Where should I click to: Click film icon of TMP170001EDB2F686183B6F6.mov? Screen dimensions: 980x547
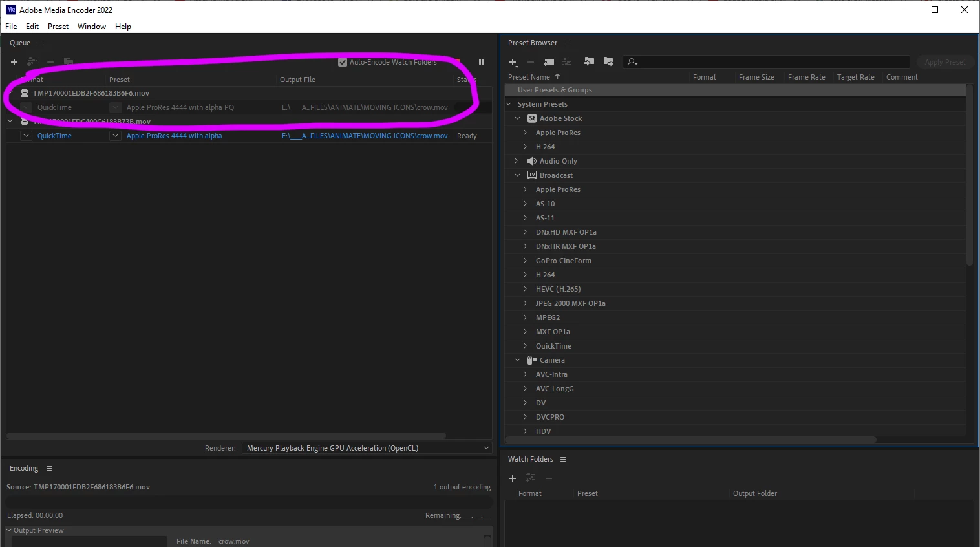coord(25,93)
